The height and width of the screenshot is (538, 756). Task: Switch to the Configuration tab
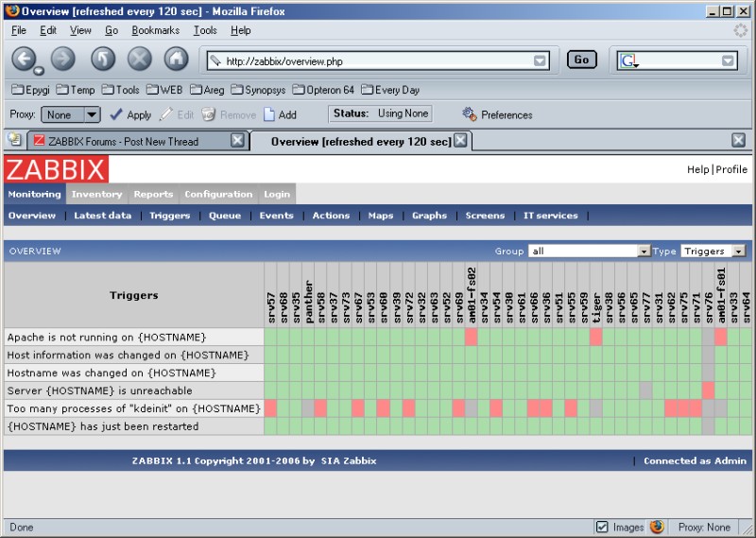pos(218,194)
